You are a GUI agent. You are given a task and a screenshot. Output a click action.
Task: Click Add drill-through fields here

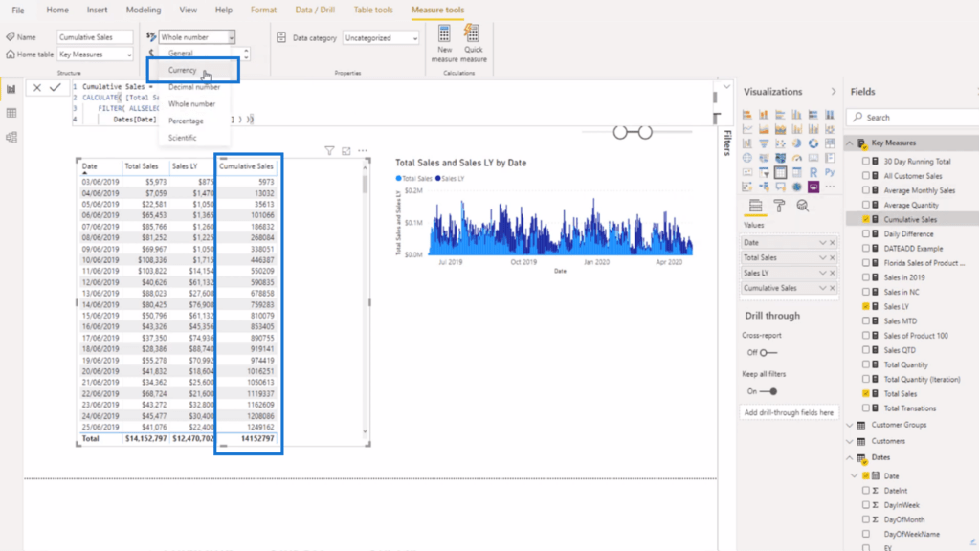coord(789,413)
